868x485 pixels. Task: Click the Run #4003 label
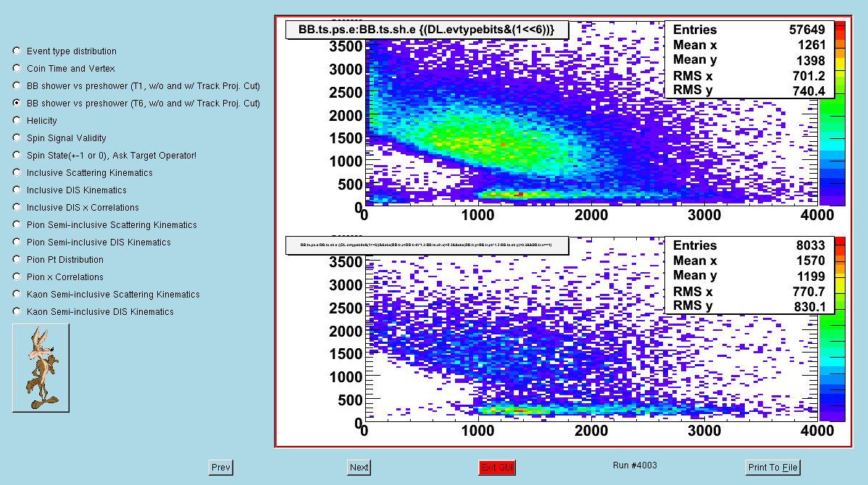tap(635, 465)
